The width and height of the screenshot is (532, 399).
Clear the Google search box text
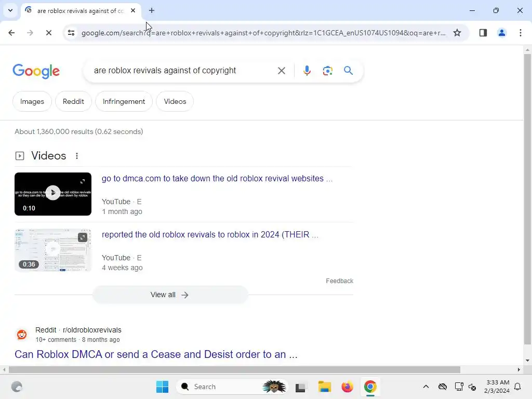pos(281,71)
